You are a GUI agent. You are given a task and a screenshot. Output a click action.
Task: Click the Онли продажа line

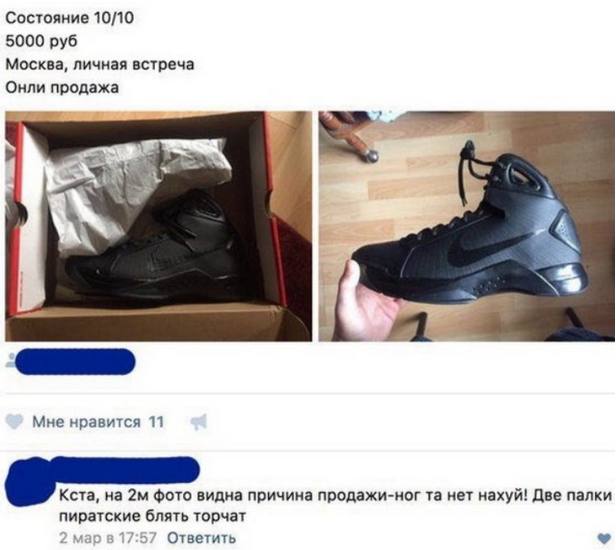click(62, 87)
